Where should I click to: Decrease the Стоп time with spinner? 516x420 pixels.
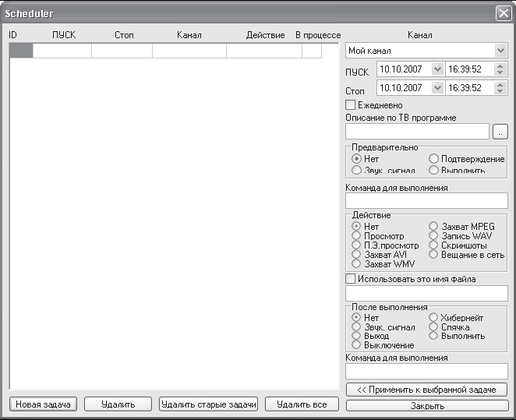pyautogui.click(x=500, y=90)
